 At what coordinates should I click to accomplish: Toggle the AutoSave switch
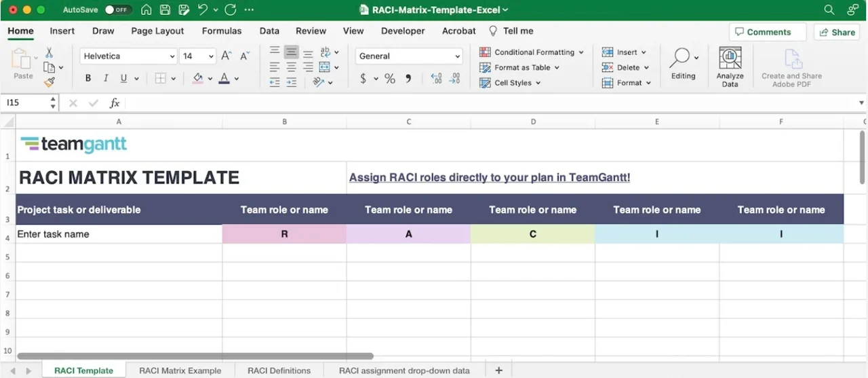coord(118,10)
